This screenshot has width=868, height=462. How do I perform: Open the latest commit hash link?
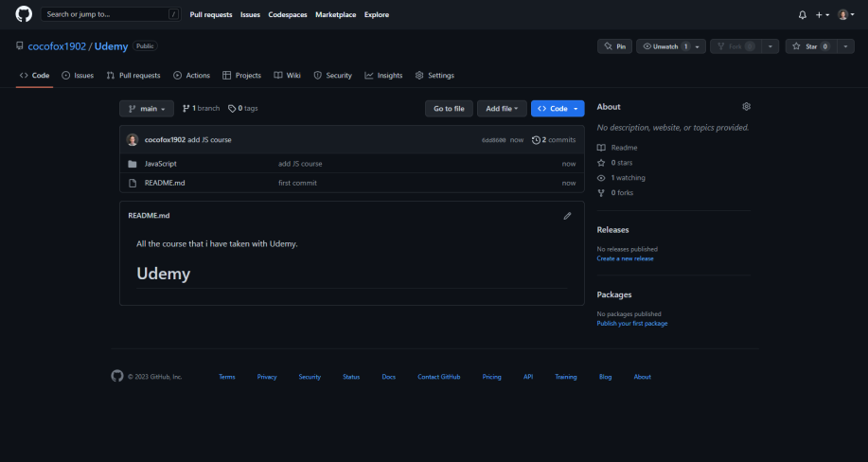click(x=493, y=140)
